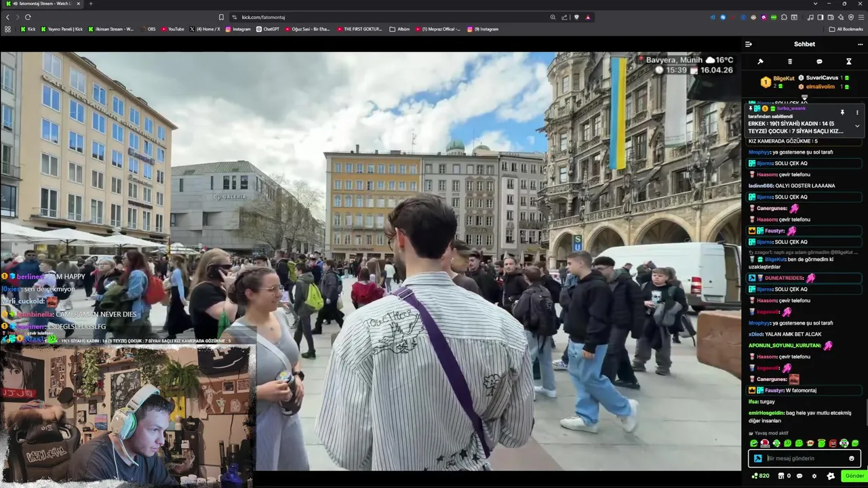Share page icon in address bar
Screen dimensions: 868x488
pyautogui.click(x=564, y=17)
